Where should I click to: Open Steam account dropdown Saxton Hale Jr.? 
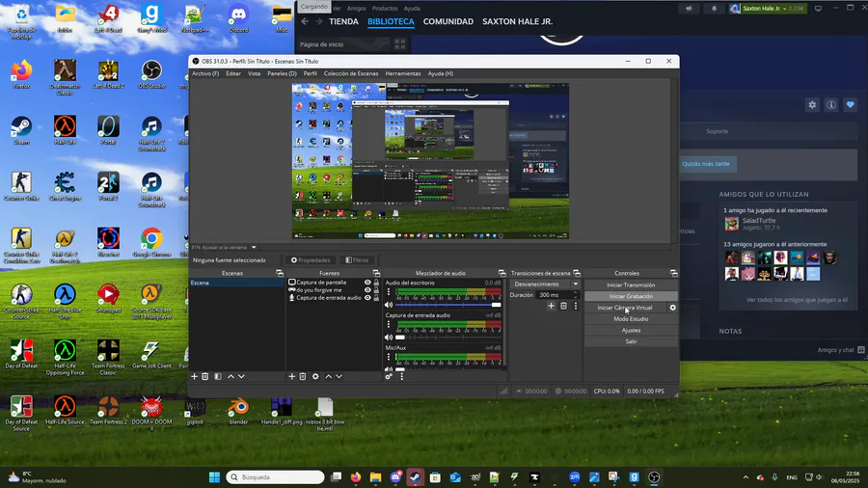coord(768,9)
